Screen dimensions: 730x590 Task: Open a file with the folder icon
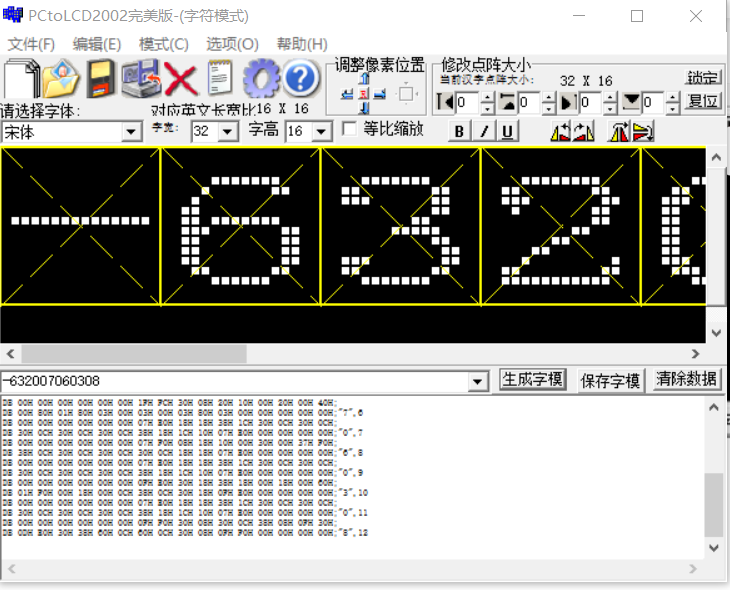click(61, 78)
